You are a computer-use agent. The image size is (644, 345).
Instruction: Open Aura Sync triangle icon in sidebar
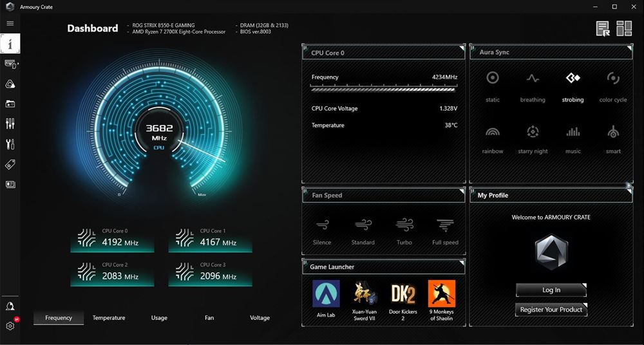click(10, 84)
